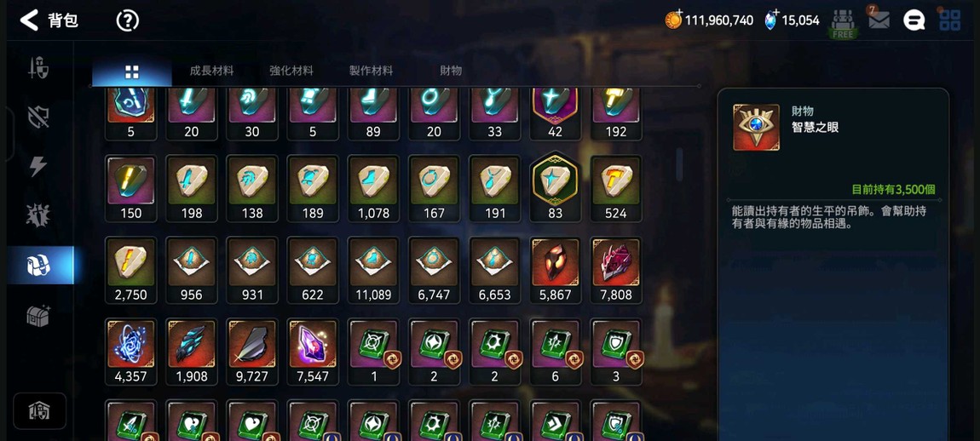Switch to the 財物 tab
Image resolution: width=980 pixels, height=441 pixels.
click(x=451, y=72)
